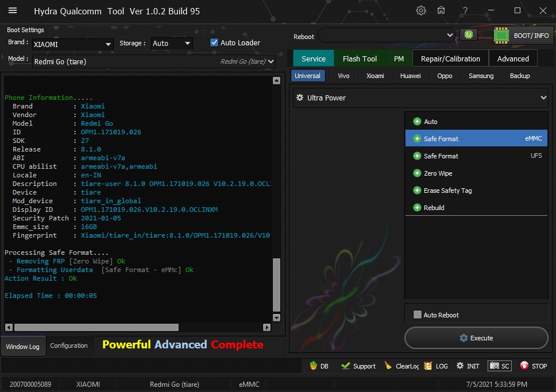Screen dimensions: 556x392
Task: Click the Ultra Power gear icon
Action: point(300,98)
